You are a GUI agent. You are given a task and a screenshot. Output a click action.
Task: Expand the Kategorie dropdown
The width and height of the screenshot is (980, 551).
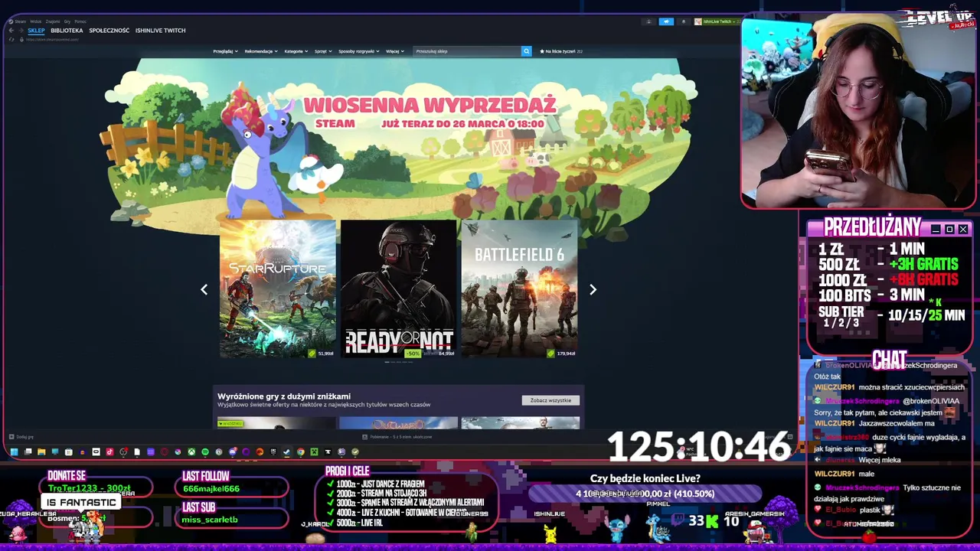296,51
